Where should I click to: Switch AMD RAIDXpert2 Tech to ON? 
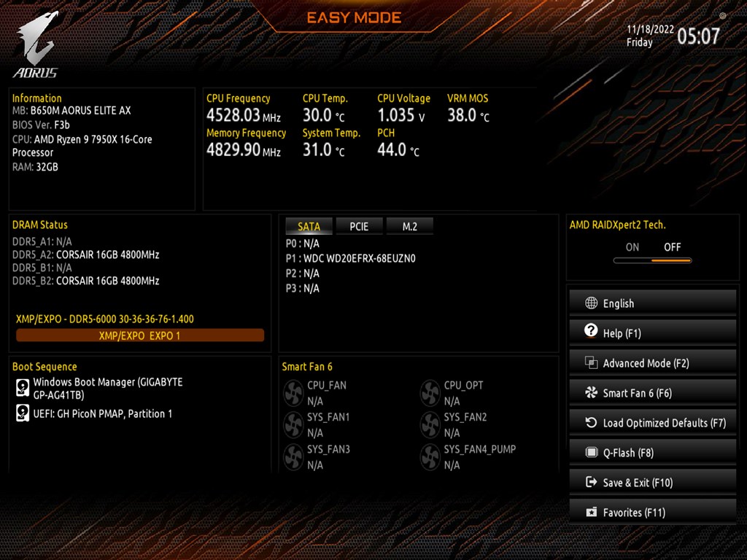tap(632, 247)
